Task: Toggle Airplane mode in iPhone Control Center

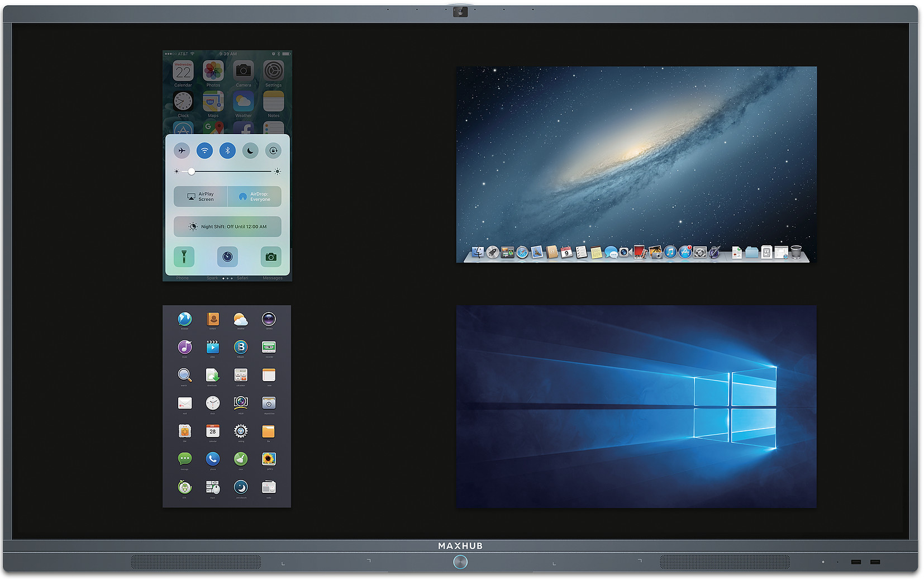Action: 182,150
